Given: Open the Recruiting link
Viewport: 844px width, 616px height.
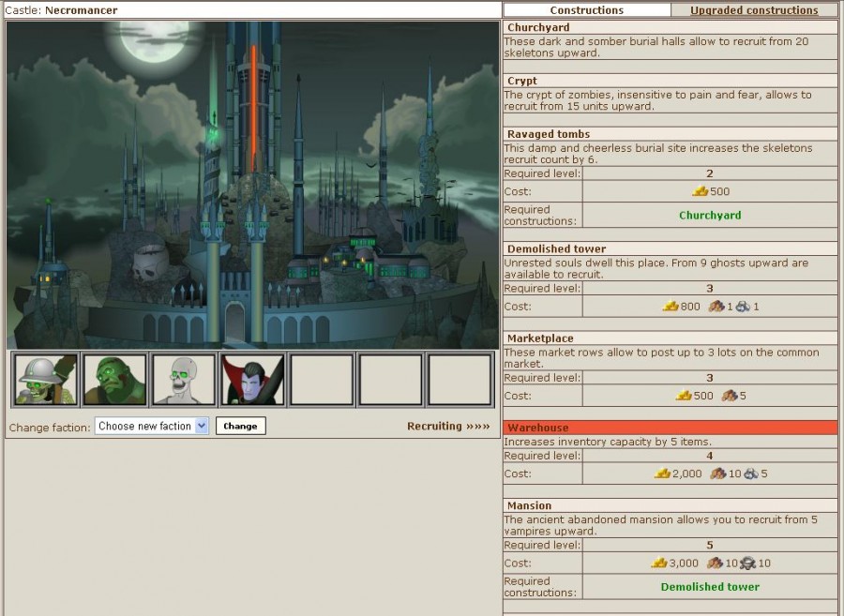Looking at the screenshot, I should pos(447,426).
